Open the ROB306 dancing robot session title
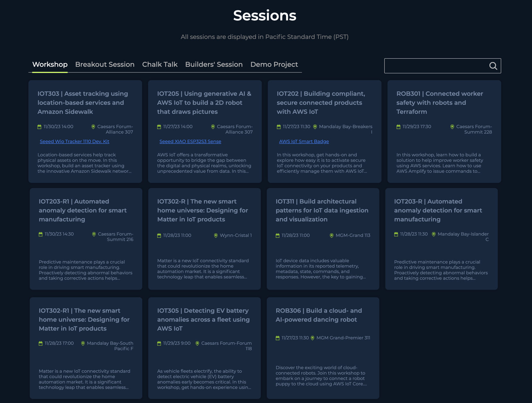This screenshot has width=532, height=403. pos(318,315)
